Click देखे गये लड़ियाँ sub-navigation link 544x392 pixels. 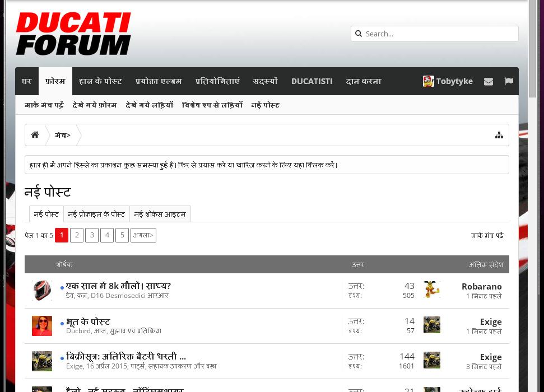tap(149, 105)
